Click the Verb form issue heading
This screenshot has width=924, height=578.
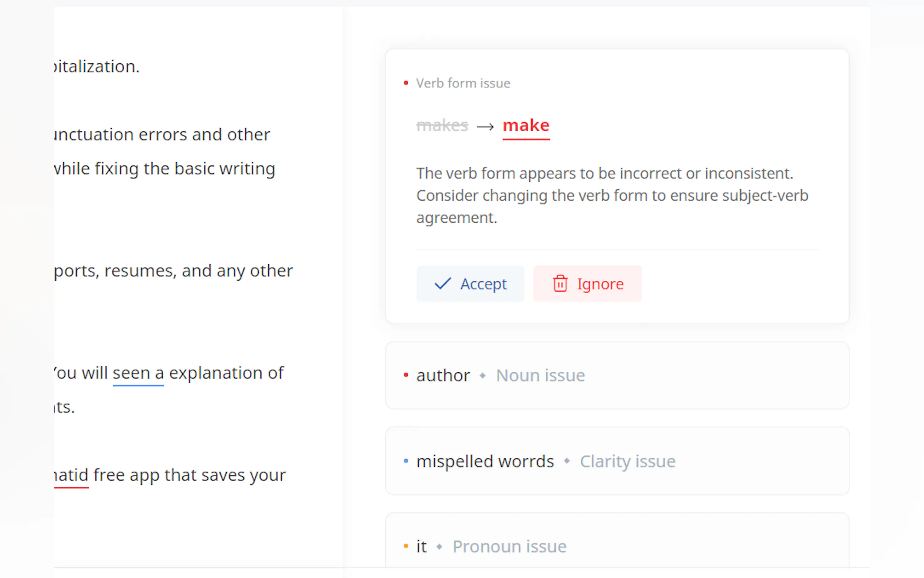pyautogui.click(x=463, y=83)
